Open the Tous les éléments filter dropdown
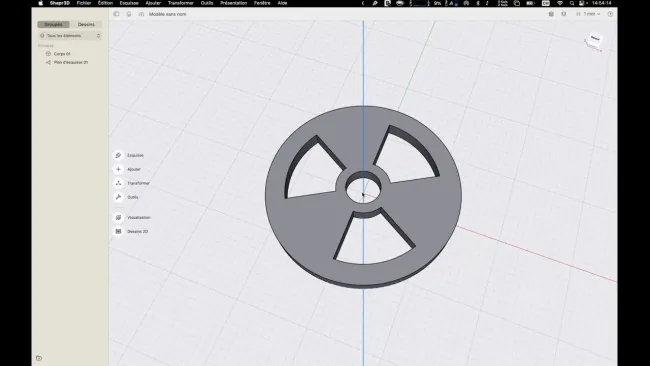The width and height of the screenshot is (650, 366). coord(70,36)
